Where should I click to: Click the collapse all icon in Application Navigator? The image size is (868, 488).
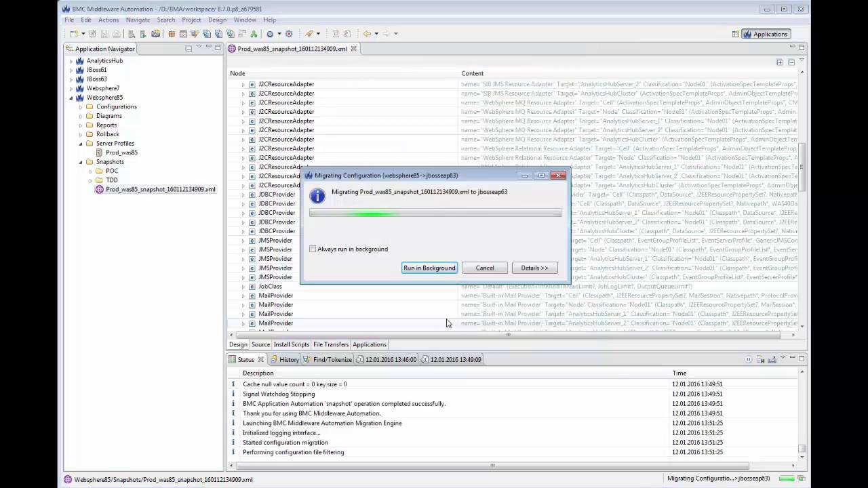(x=189, y=49)
